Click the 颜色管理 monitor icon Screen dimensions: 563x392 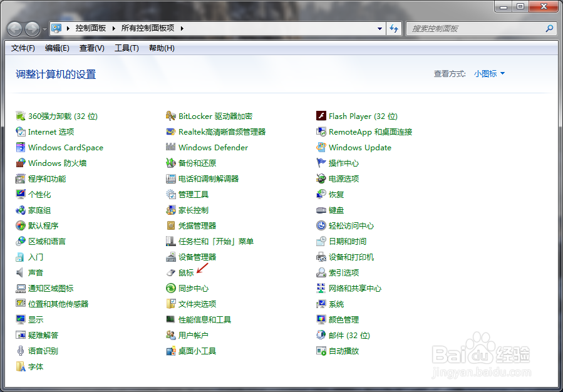click(321, 319)
